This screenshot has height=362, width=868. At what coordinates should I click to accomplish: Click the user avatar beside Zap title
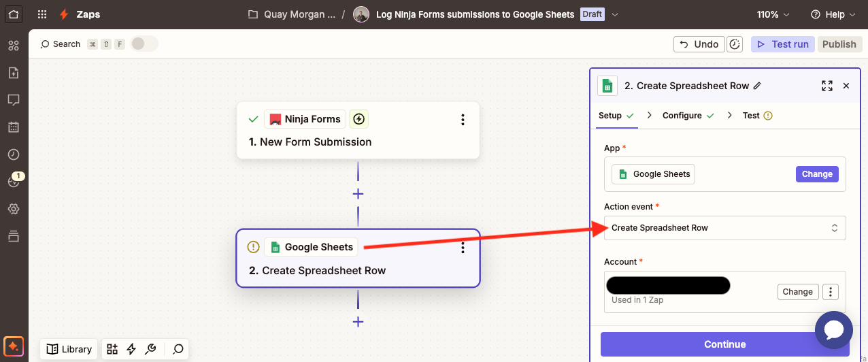tap(362, 14)
